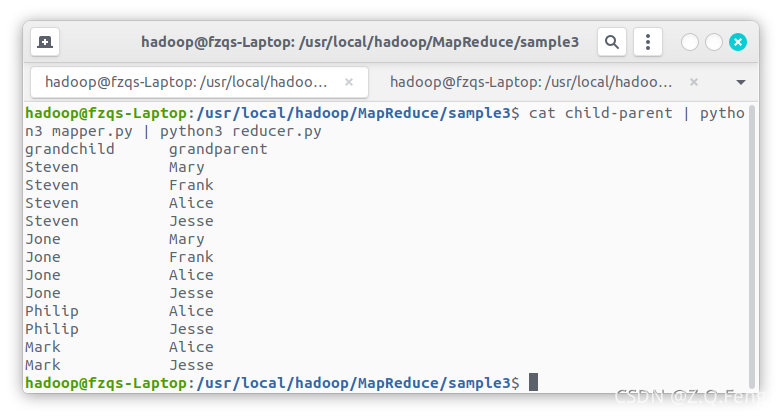Click the 'grandparent' column header text
782x418 pixels.
218,149
